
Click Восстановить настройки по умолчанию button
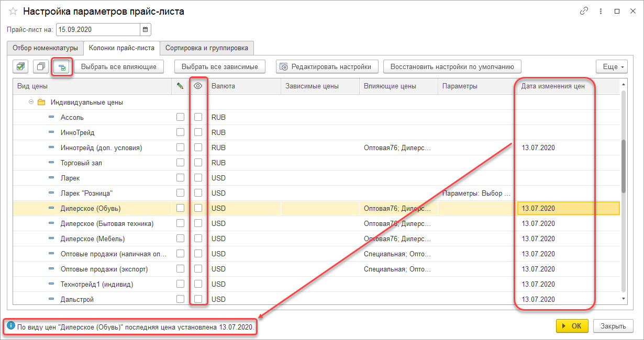pos(452,66)
